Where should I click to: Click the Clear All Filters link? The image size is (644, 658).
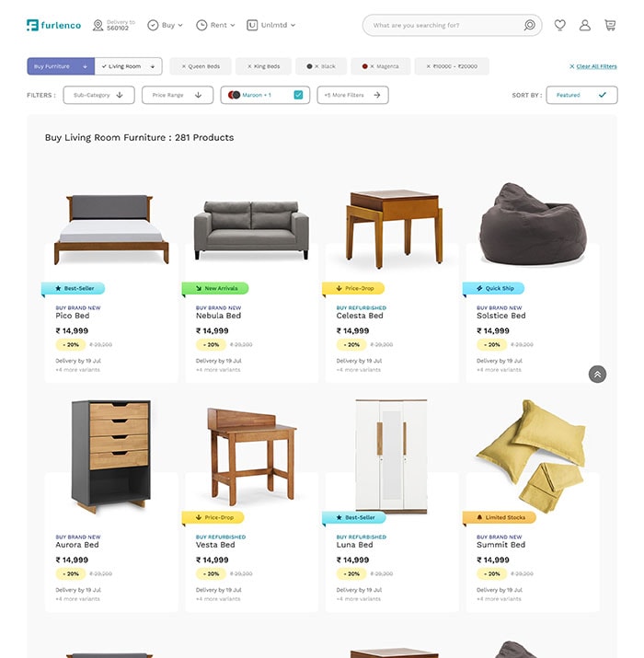[592, 66]
